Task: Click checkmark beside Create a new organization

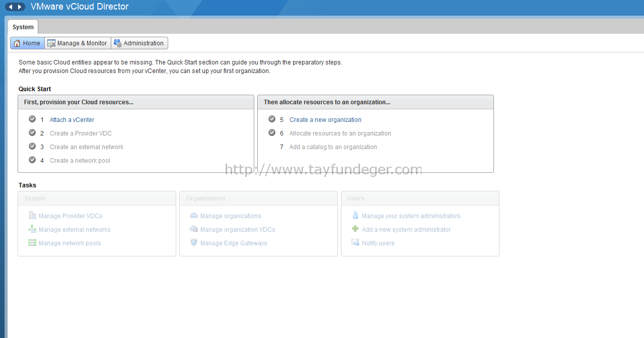Action: pyautogui.click(x=272, y=119)
